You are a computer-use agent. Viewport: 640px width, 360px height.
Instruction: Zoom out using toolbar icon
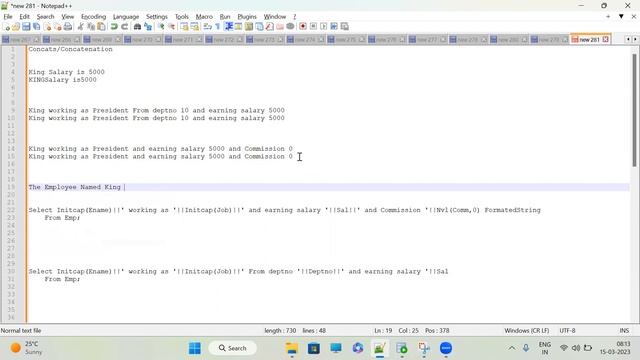point(171,27)
